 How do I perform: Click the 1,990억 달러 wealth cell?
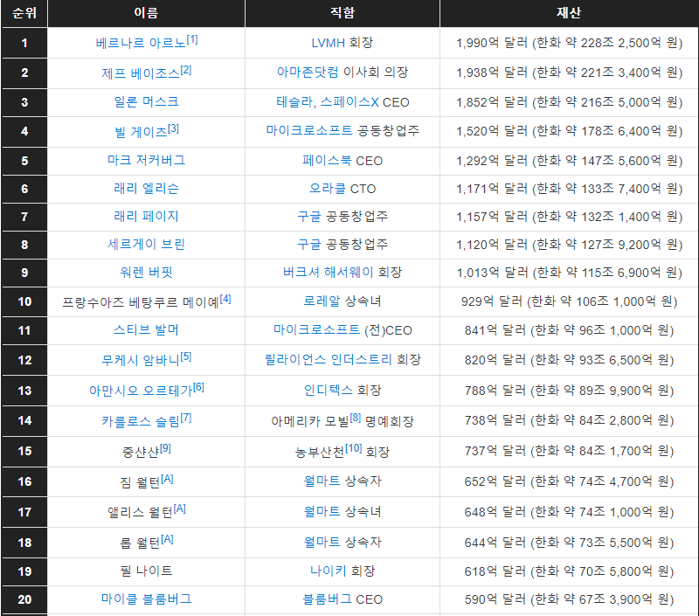click(x=570, y=43)
